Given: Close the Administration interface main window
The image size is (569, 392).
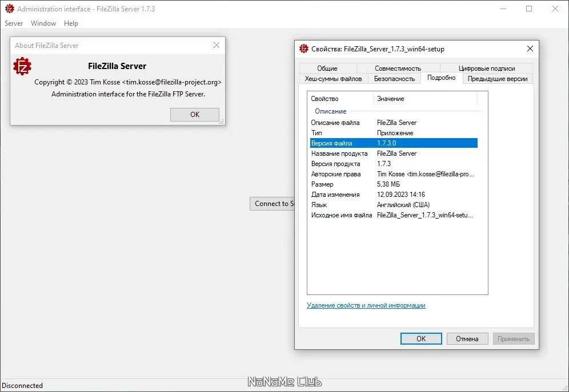Looking at the screenshot, I should tap(555, 9).
